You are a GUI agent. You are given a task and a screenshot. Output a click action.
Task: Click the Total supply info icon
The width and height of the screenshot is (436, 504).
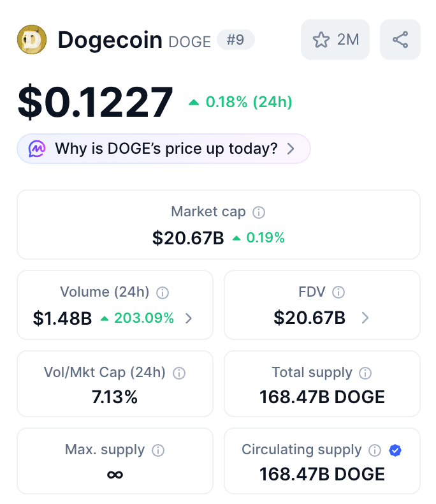pyautogui.click(x=365, y=373)
